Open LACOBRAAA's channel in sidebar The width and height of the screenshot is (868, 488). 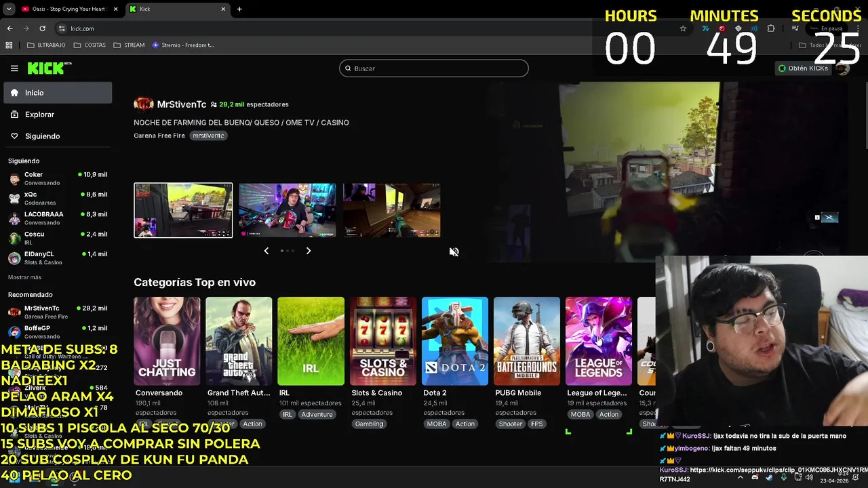[58, 218]
